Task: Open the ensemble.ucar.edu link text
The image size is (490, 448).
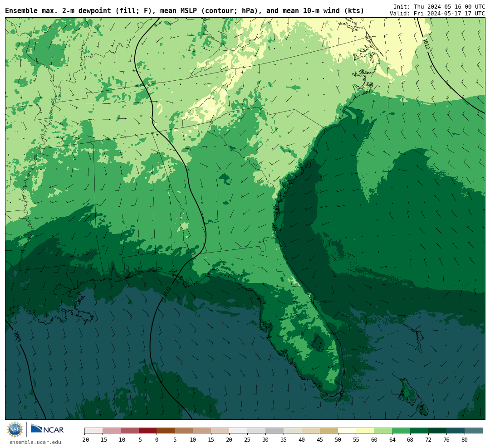Action: coord(35,442)
